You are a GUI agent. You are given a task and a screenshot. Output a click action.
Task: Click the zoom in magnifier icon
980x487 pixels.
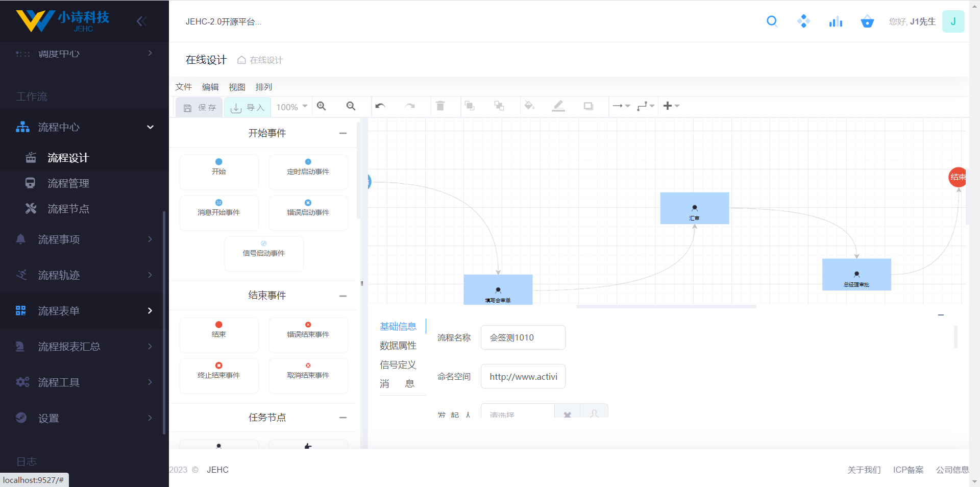point(322,106)
